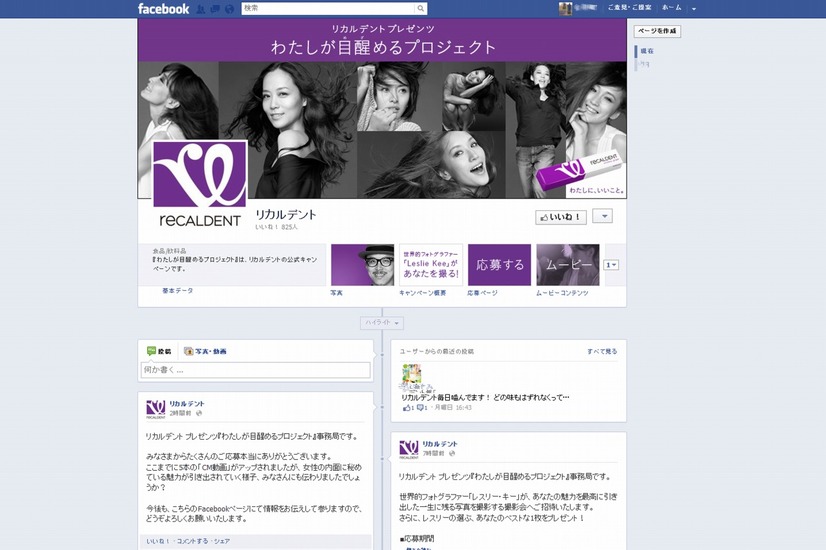Screen dimensions: 826x550
Task: Open the messages icon in header
Action: click(215, 9)
